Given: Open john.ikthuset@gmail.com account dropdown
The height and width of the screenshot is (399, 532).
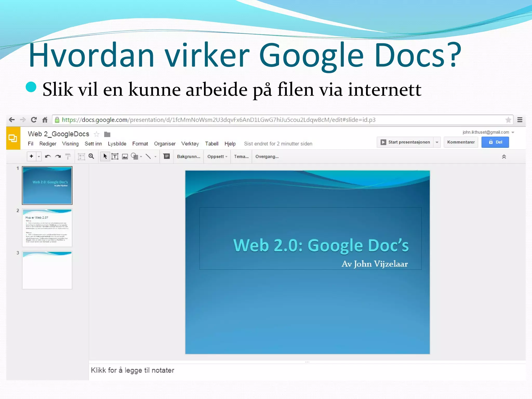Looking at the screenshot, I should pyautogui.click(x=488, y=132).
